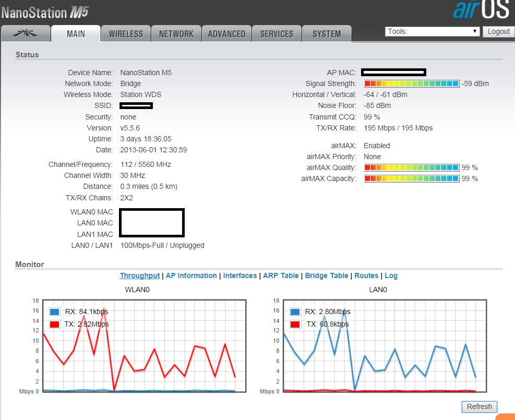Click the Refresh button
515x420 pixels.
tap(480, 406)
